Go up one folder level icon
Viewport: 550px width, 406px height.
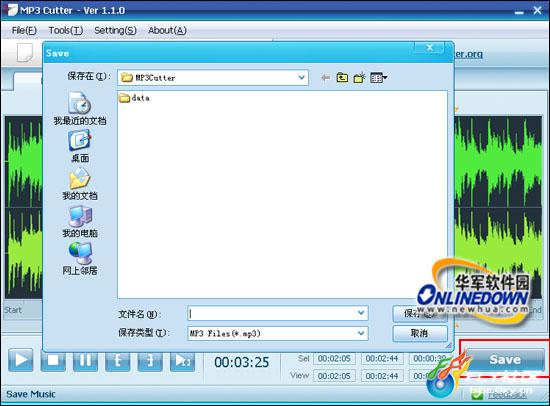pos(342,78)
